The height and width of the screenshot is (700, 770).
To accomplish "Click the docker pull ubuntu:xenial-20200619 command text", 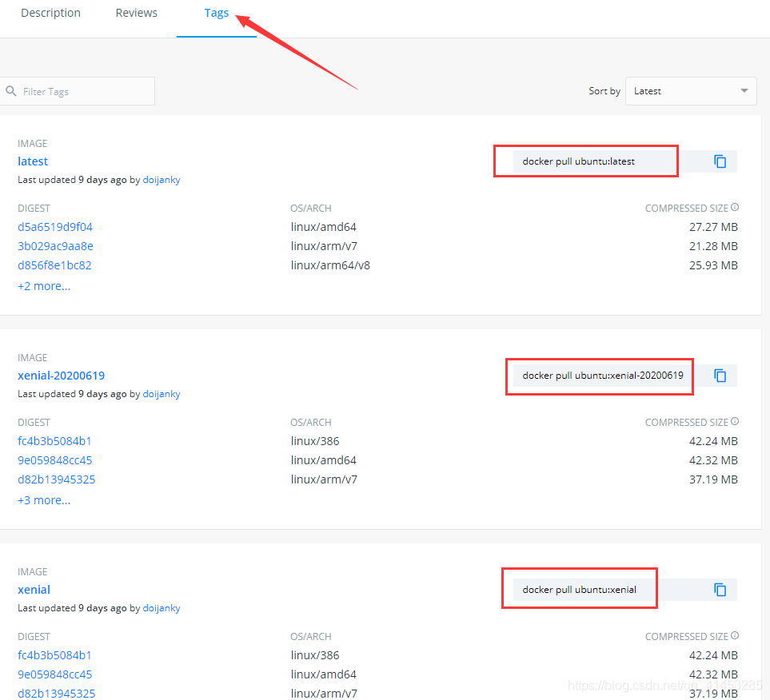I will click(x=603, y=376).
